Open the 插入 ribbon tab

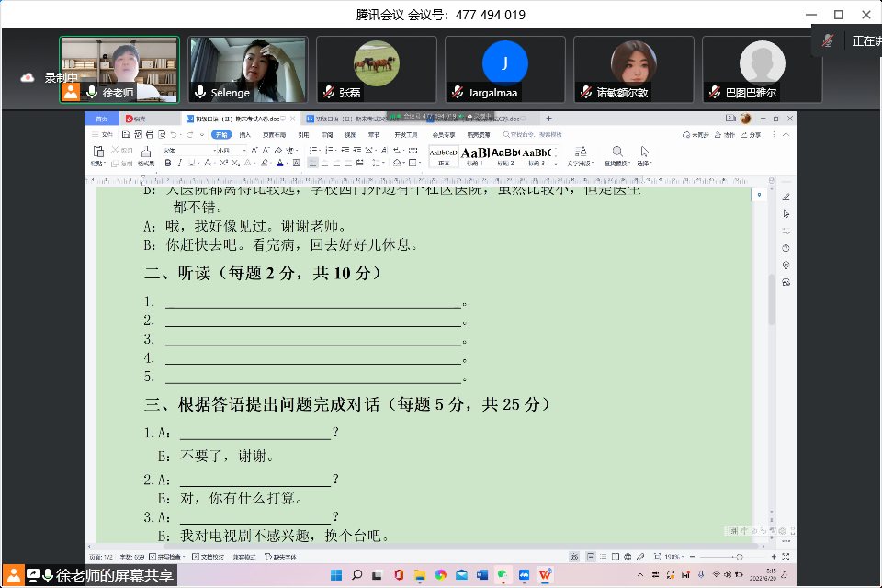click(244, 134)
